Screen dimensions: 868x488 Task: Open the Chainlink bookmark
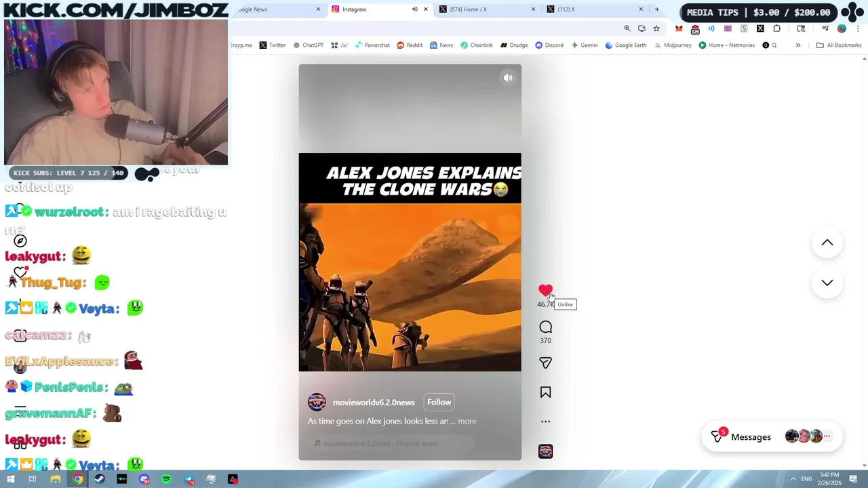click(x=477, y=45)
